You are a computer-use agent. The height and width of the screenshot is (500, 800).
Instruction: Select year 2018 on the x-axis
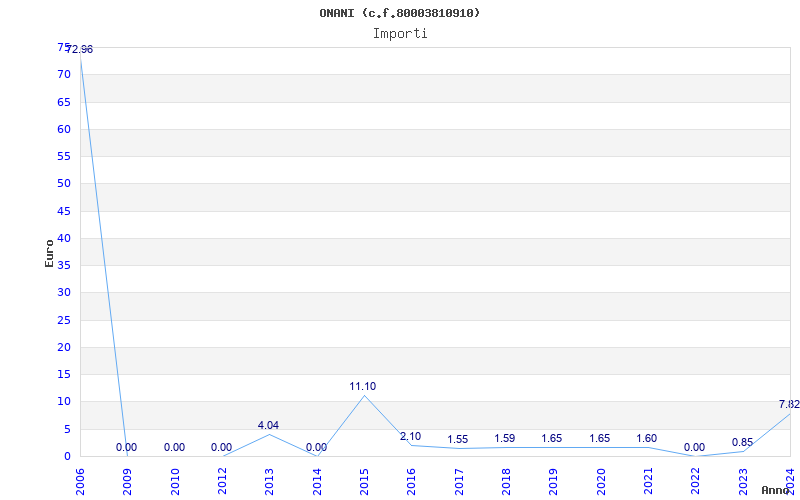[x=506, y=482]
